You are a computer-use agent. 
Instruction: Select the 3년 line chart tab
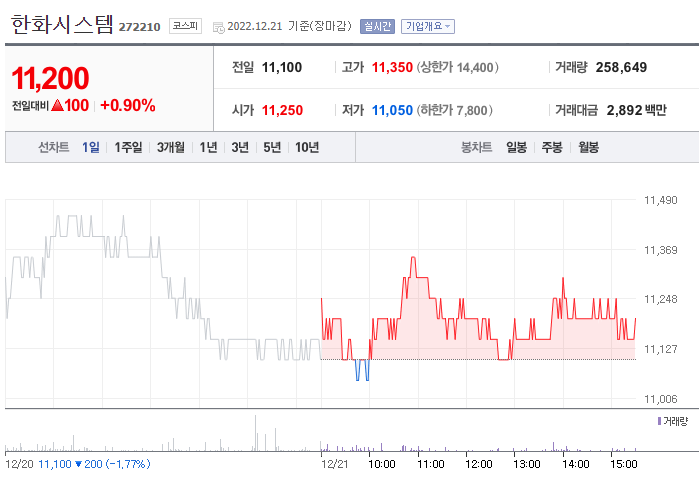pos(240,147)
